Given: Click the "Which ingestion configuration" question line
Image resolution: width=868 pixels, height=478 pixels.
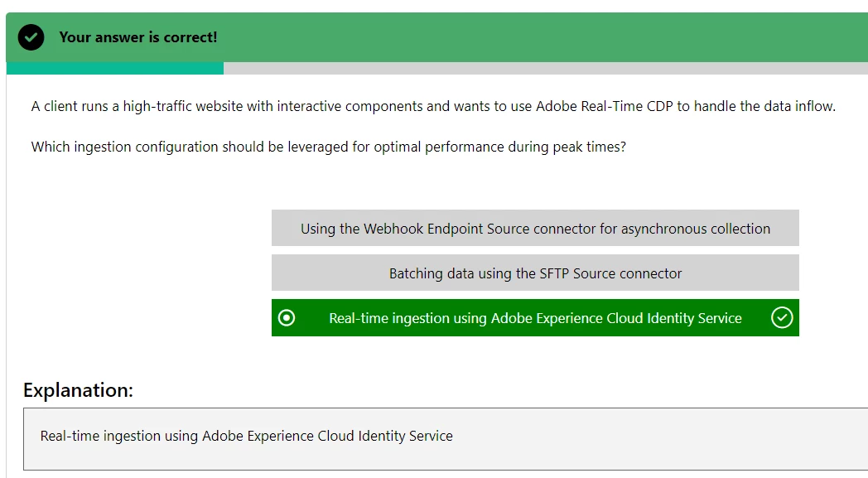Looking at the screenshot, I should pyautogui.click(x=328, y=147).
